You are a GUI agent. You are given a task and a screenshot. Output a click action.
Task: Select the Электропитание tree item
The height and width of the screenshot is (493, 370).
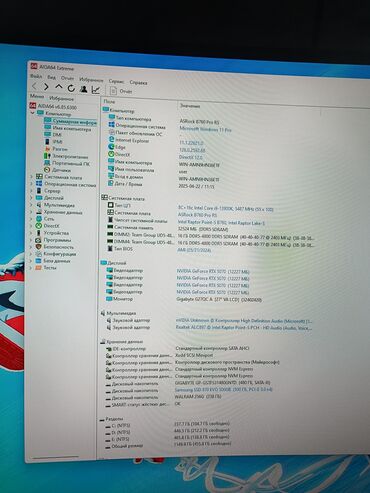pos(66,156)
